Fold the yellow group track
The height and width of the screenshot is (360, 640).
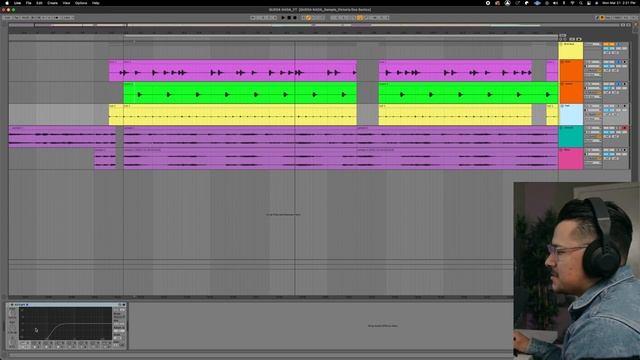pyautogui.click(x=561, y=44)
